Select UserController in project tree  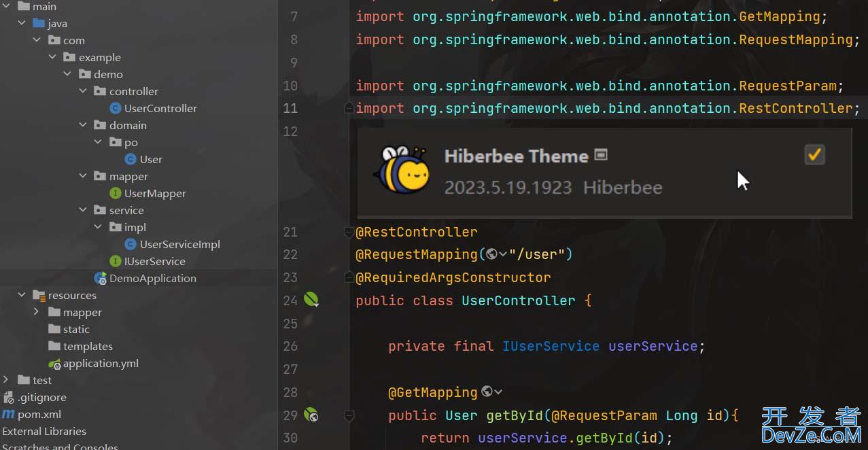(x=160, y=108)
